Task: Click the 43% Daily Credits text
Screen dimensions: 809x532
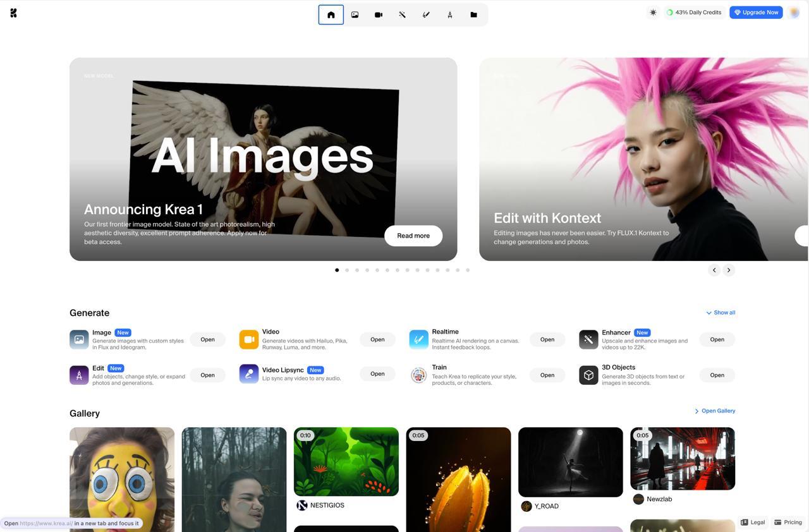Action: pos(698,13)
